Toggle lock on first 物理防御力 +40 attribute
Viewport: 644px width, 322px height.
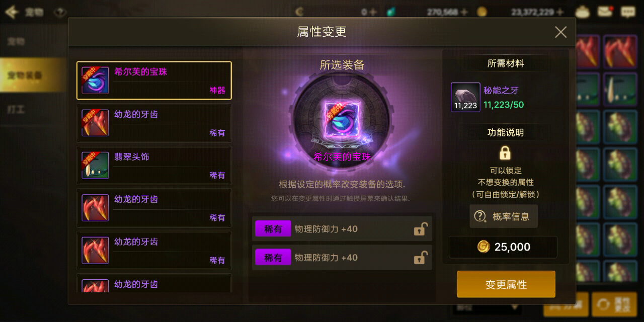pos(420,229)
